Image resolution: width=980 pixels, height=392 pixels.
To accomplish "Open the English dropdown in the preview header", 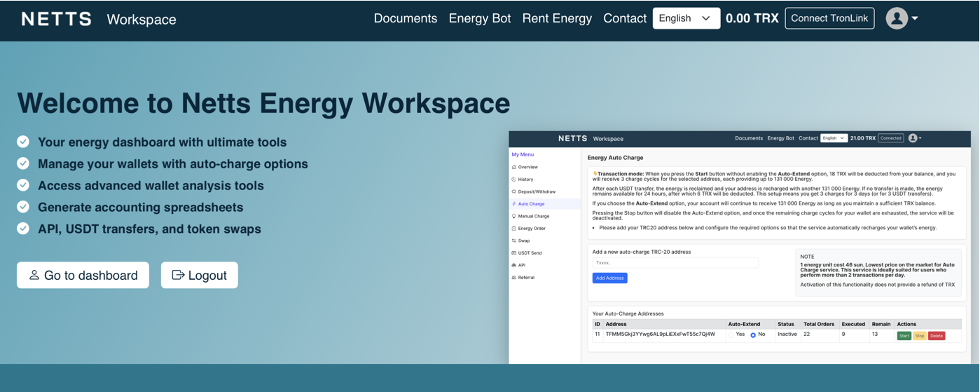I will (x=834, y=138).
